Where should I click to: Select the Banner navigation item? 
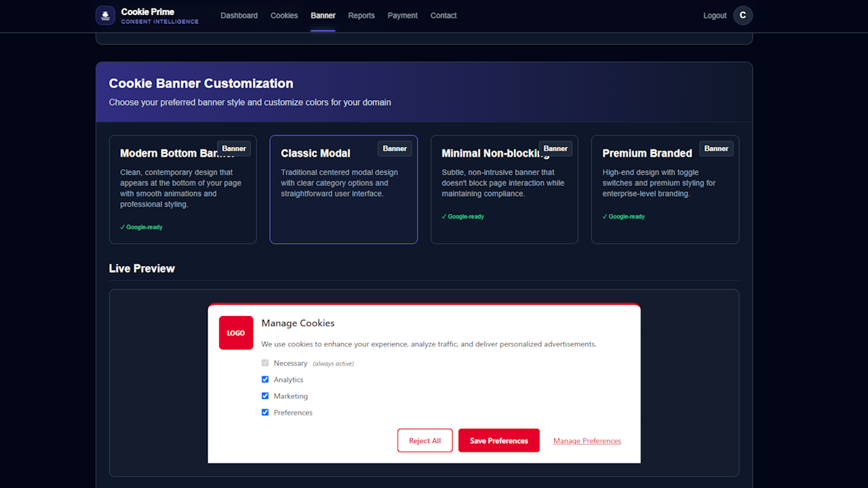pyautogui.click(x=323, y=16)
